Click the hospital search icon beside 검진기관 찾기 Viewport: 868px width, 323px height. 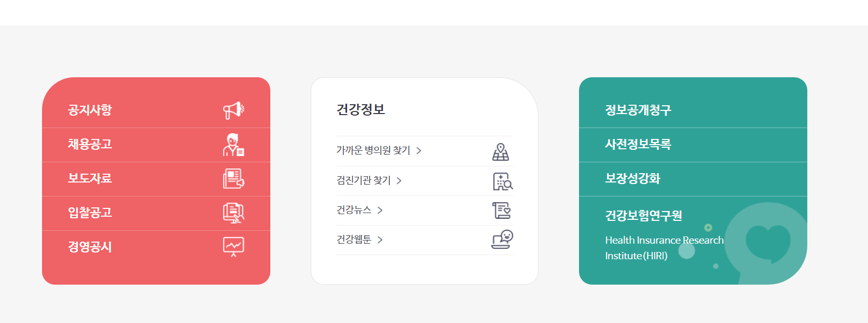pos(502,181)
